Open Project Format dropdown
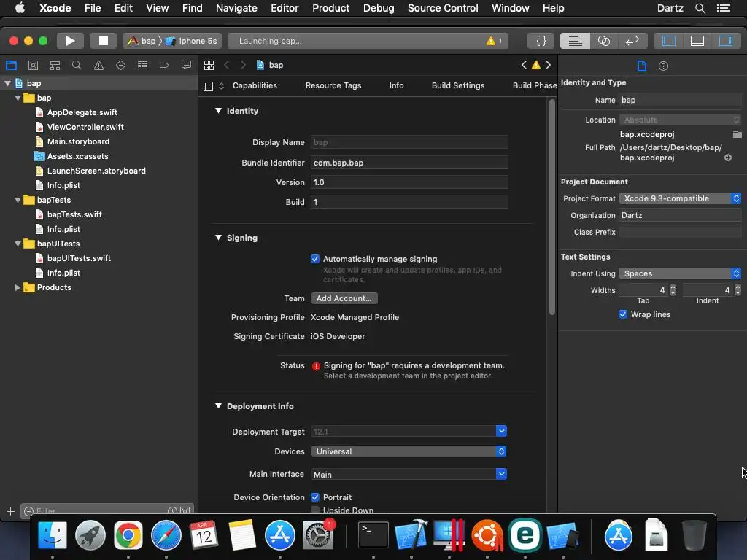The height and width of the screenshot is (560, 747). 680,198
